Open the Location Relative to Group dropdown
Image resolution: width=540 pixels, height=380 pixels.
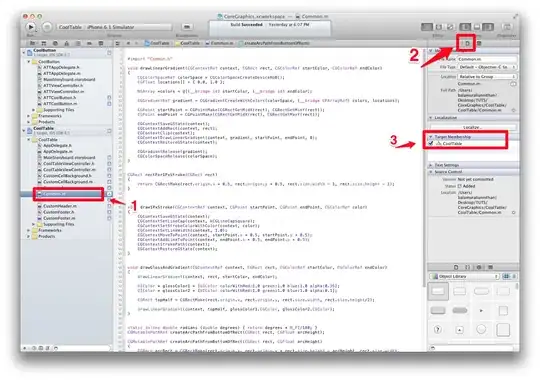pos(487,76)
